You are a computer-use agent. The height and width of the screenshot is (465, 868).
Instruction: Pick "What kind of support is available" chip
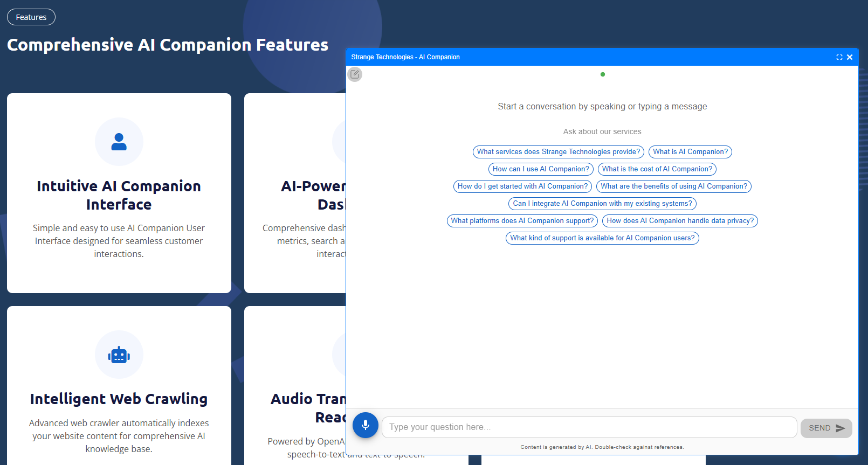pyautogui.click(x=602, y=238)
